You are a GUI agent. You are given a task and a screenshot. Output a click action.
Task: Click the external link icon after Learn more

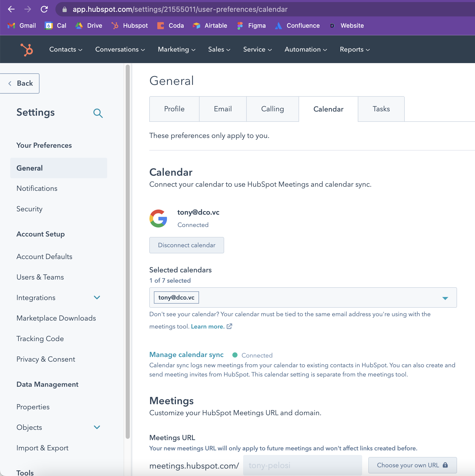pos(230,326)
